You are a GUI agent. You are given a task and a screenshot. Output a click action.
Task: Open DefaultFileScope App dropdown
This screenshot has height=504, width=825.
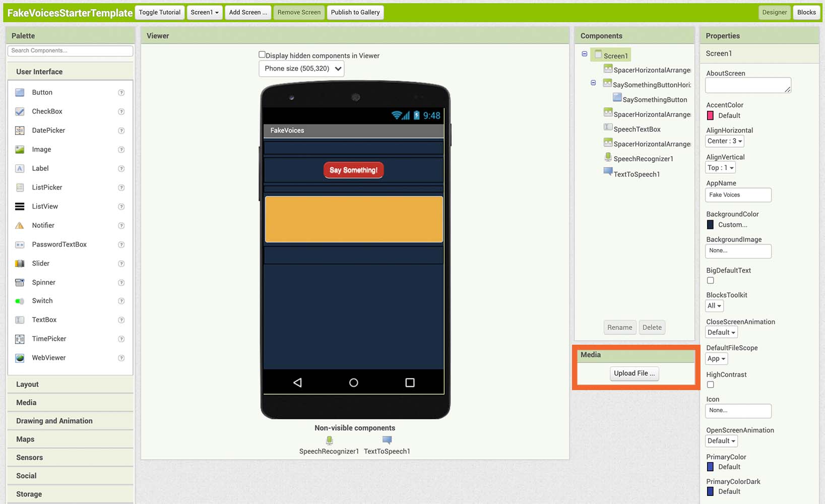[717, 359]
